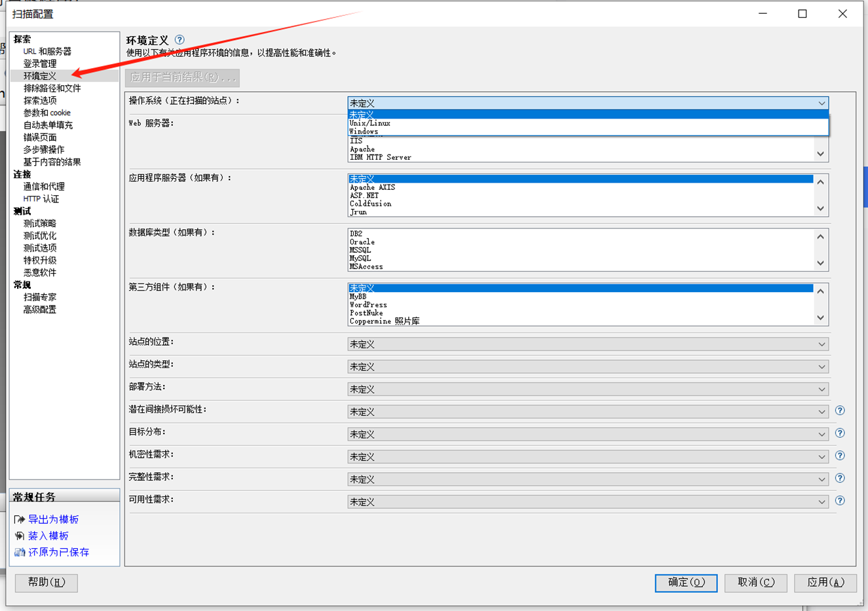868x611 pixels.
Task: Select MSSQL in database type list
Action: point(581,250)
